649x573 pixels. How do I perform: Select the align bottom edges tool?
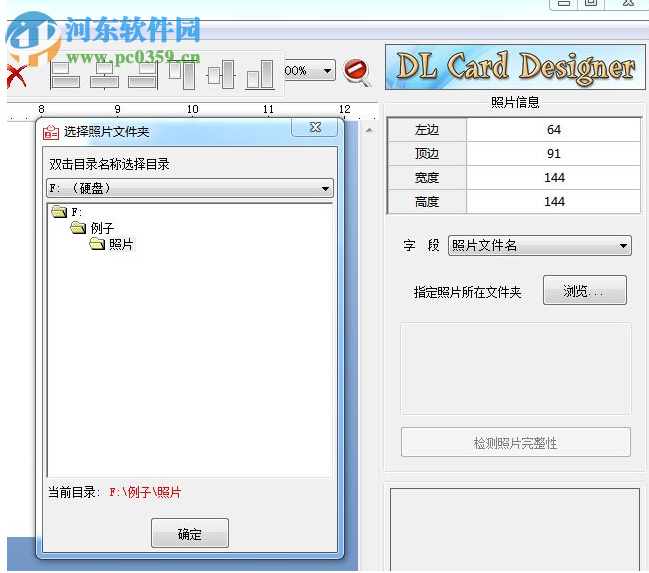pyautogui.click(x=260, y=75)
